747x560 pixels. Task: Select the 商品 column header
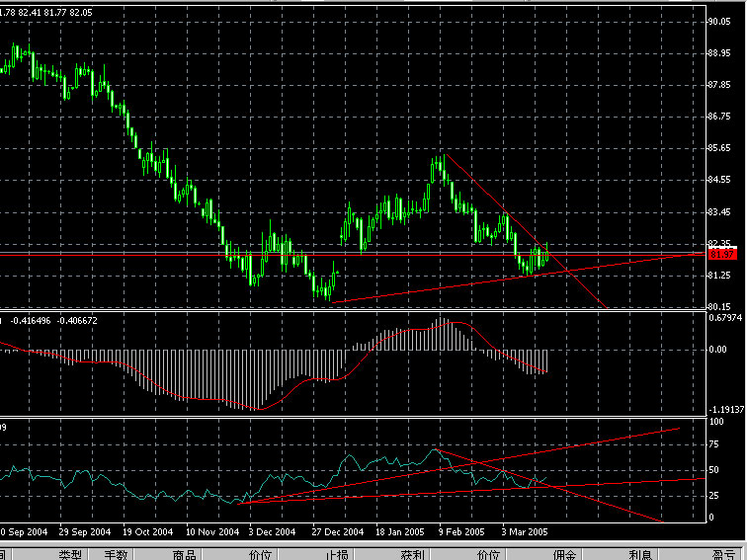(x=185, y=554)
